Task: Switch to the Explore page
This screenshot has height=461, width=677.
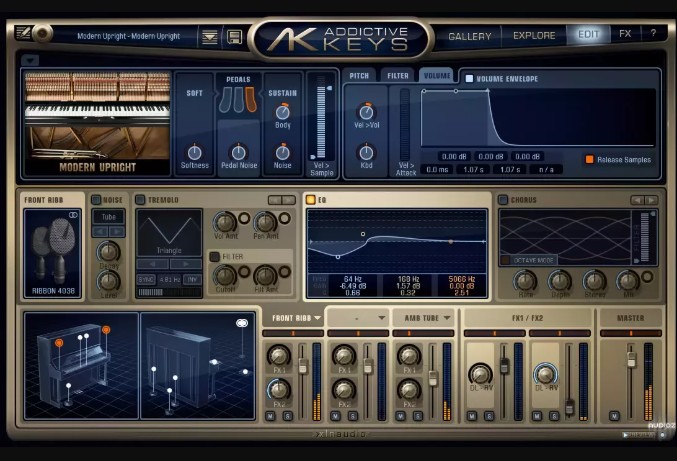Action: coord(534,35)
